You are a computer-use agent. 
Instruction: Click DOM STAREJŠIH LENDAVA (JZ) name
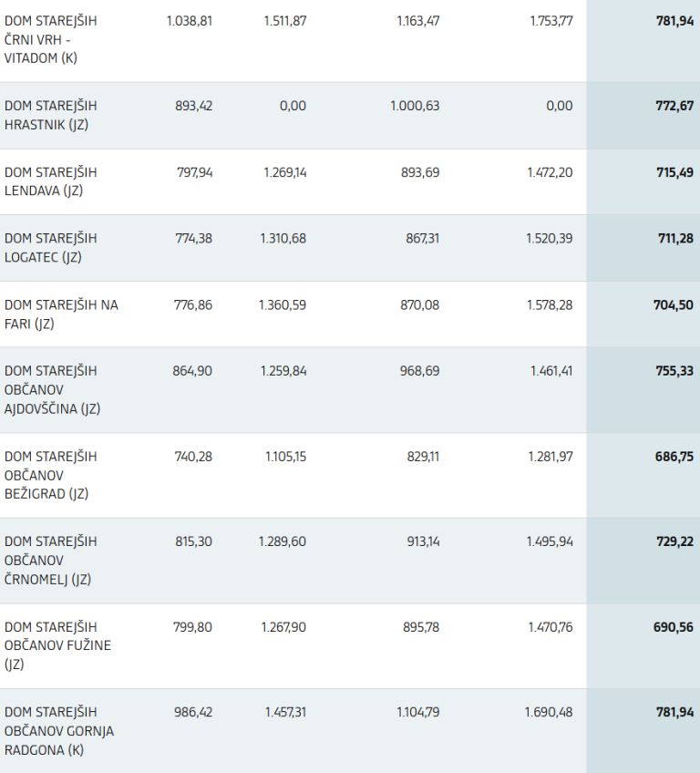pyautogui.click(x=51, y=181)
